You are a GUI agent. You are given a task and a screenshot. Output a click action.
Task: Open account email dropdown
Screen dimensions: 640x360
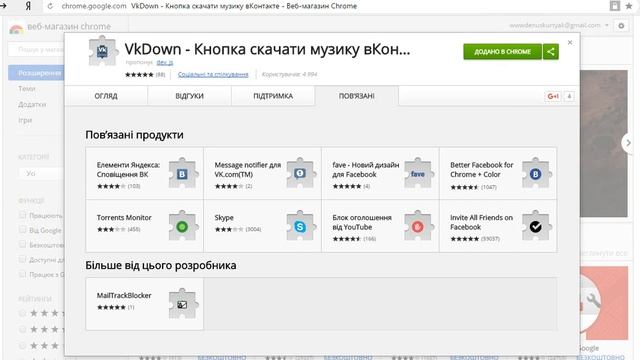(559, 25)
